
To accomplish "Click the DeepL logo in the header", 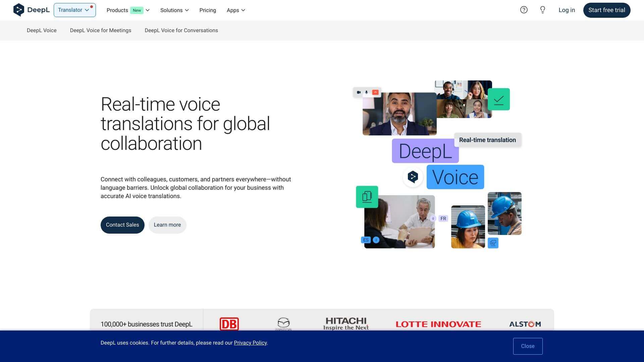I will (32, 10).
